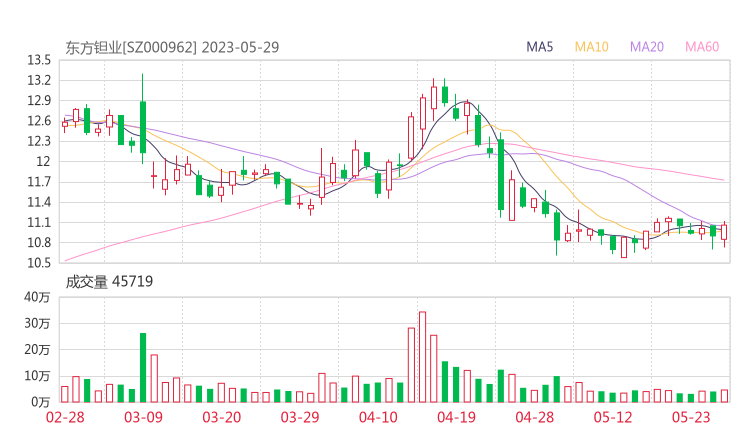Click the 11.4 price axis value
Image resolution: width=740 pixels, height=440 pixels.
(x=39, y=202)
